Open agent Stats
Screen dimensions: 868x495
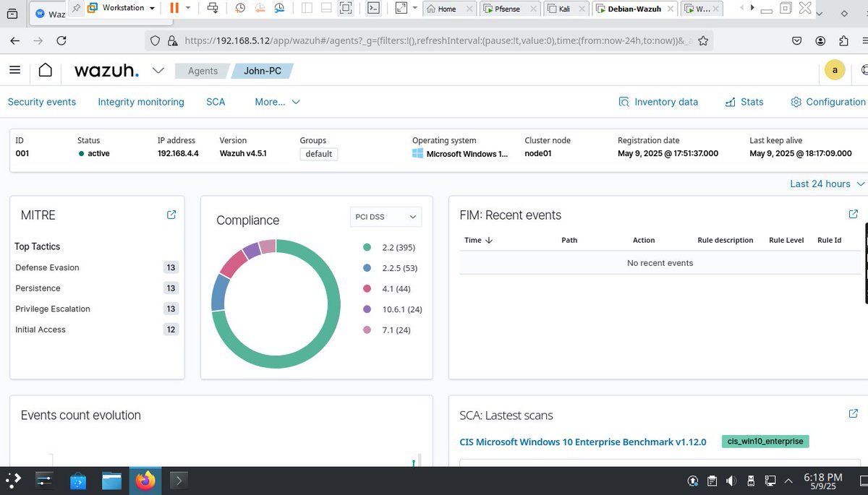(x=744, y=102)
